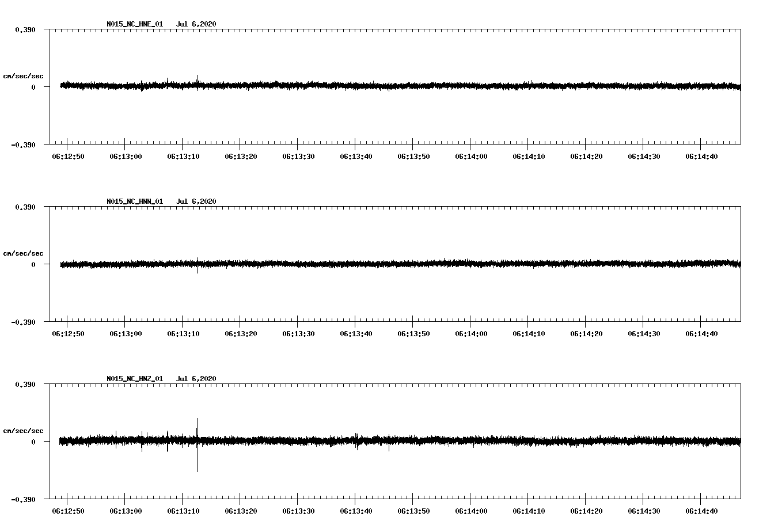Click 06:13:40 time label on HNE plot
Screen dimensions: 782x532
tap(356, 157)
